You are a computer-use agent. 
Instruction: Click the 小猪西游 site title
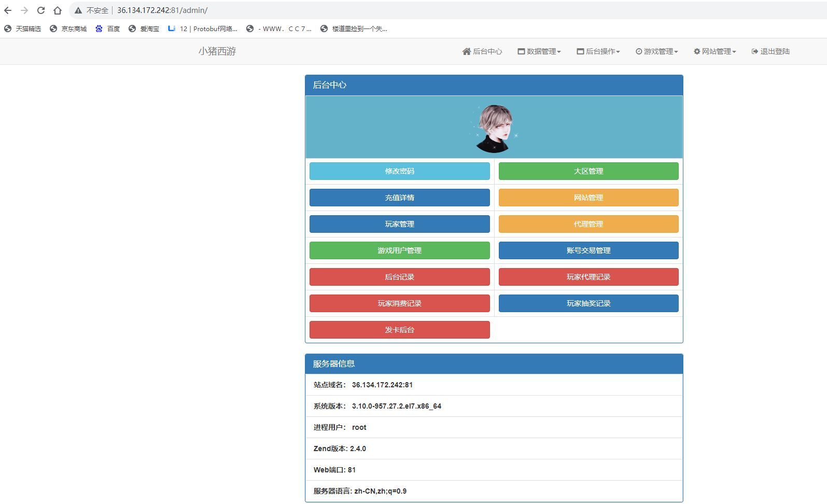pos(217,51)
